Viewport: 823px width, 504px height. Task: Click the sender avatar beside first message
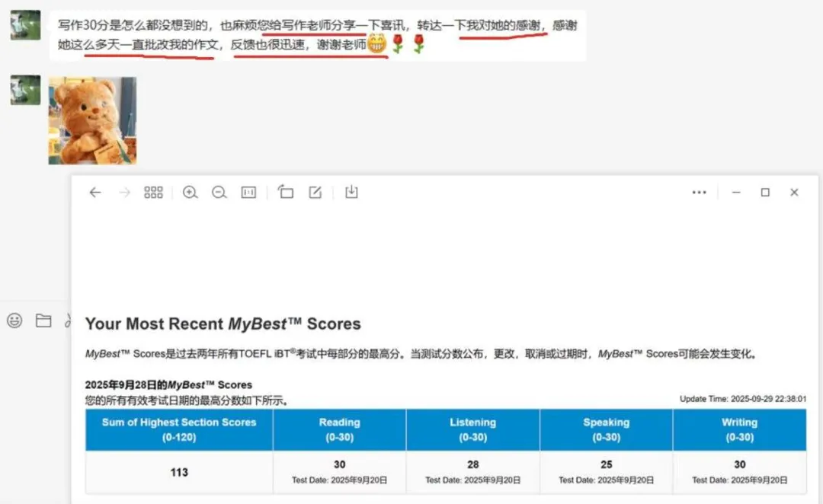[x=25, y=24]
